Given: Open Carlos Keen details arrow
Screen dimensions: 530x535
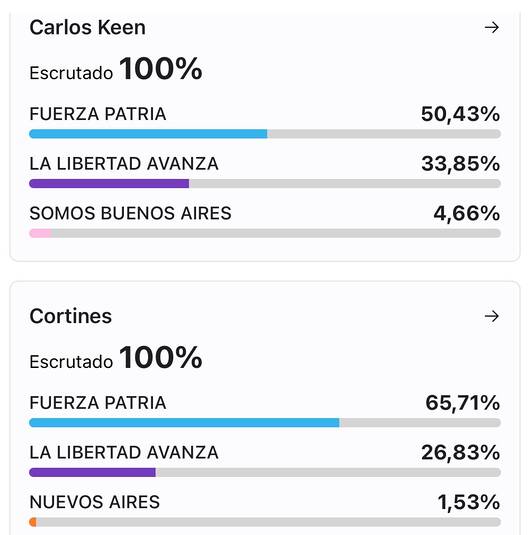Looking at the screenshot, I should tap(492, 27).
